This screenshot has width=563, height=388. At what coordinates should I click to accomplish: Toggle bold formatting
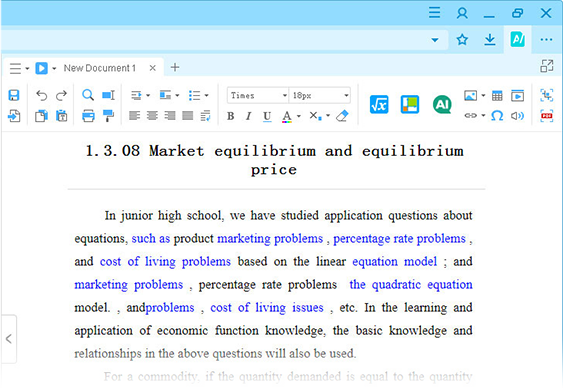pos(231,116)
